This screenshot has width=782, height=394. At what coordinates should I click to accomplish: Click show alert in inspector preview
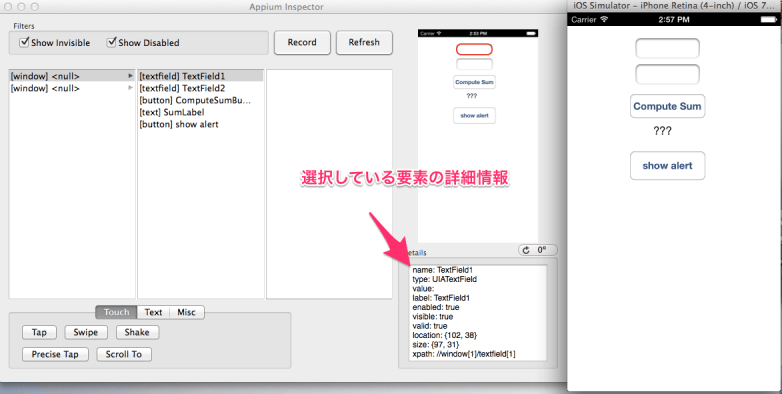point(474,115)
